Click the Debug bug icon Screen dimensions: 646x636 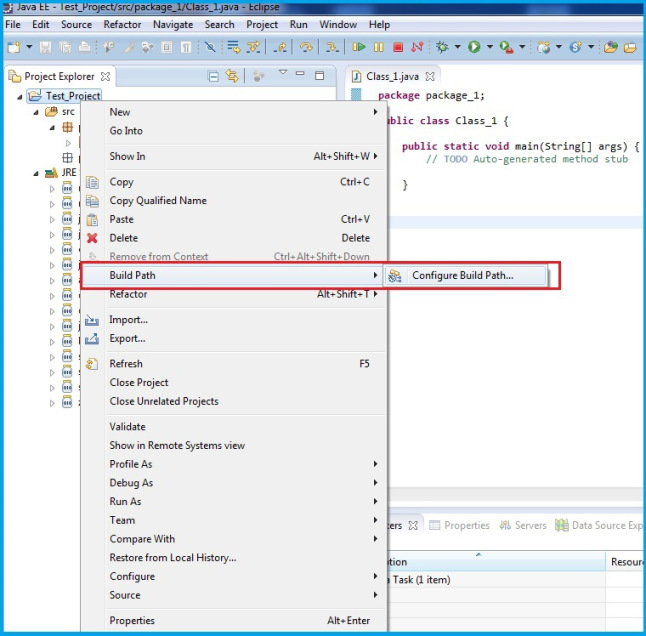[442, 47]
